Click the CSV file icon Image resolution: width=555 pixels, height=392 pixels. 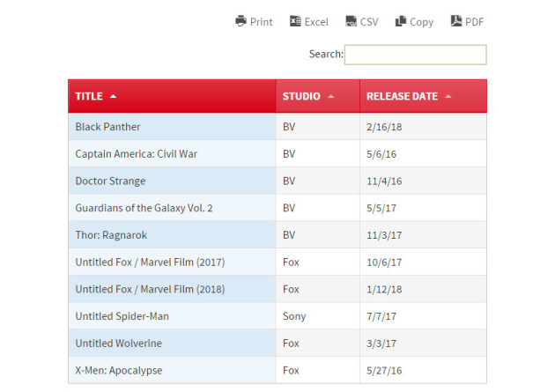[x=351, y=21]
